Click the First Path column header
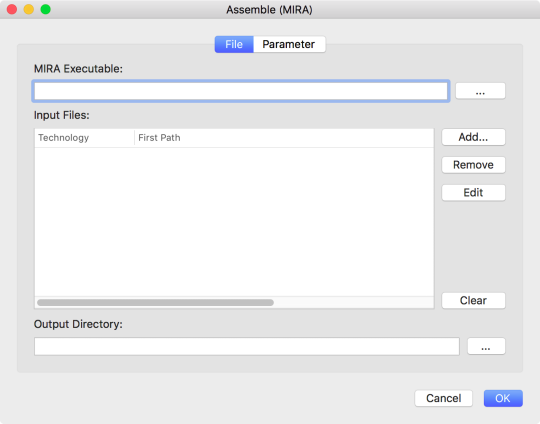The height and width of the screenshot is (424, 540). (284, 138)
